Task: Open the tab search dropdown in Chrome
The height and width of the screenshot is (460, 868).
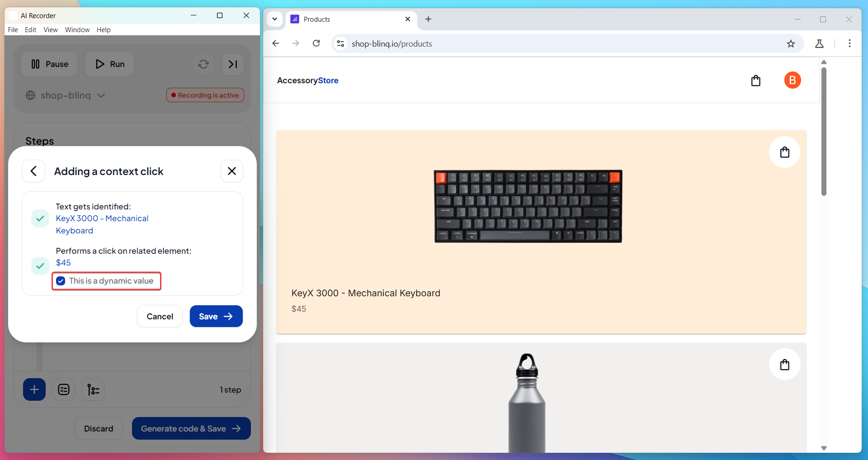Action: pyautogui.click(x=274, y=19)
